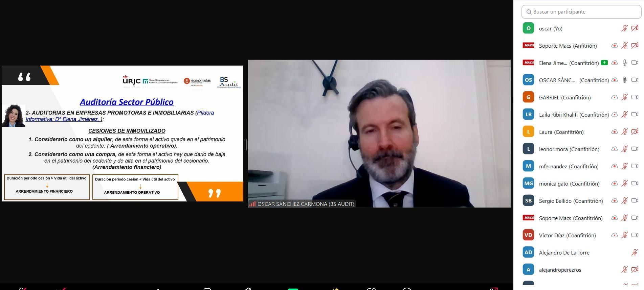The width and height of the screenshot is (644, 290).
Task: Select participant name 'mfernandez (Coanfitrión)'
Action: tap(569, 166)
